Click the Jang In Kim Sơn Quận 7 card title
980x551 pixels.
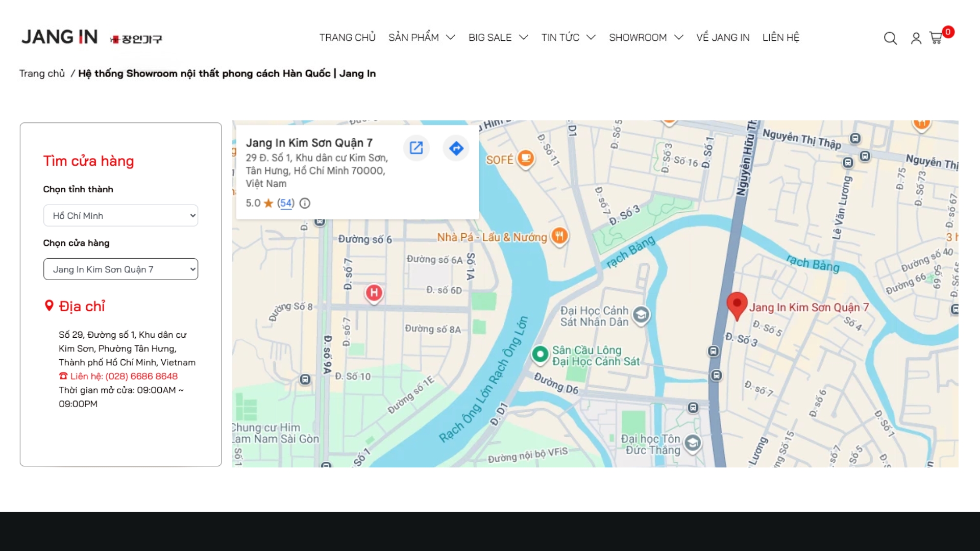[x=309, y=143]
